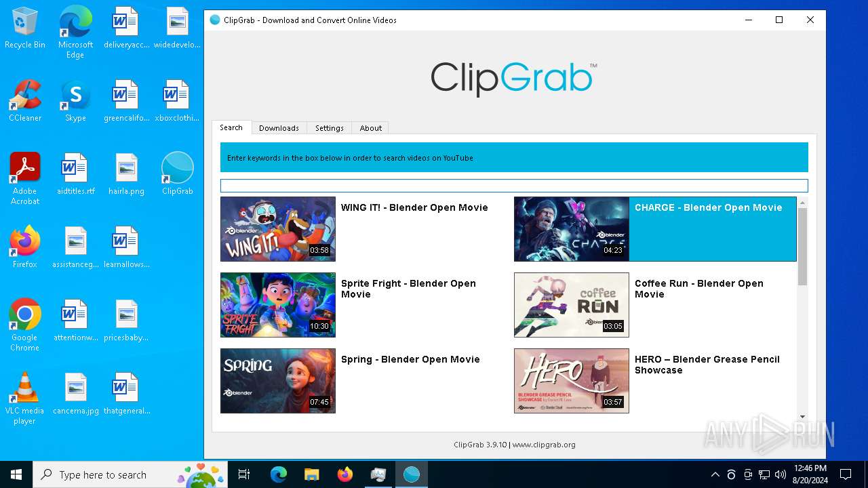Select the learnallows... document icon
Viewport: 868px width, 488px height.
click(x=126, y=248)
